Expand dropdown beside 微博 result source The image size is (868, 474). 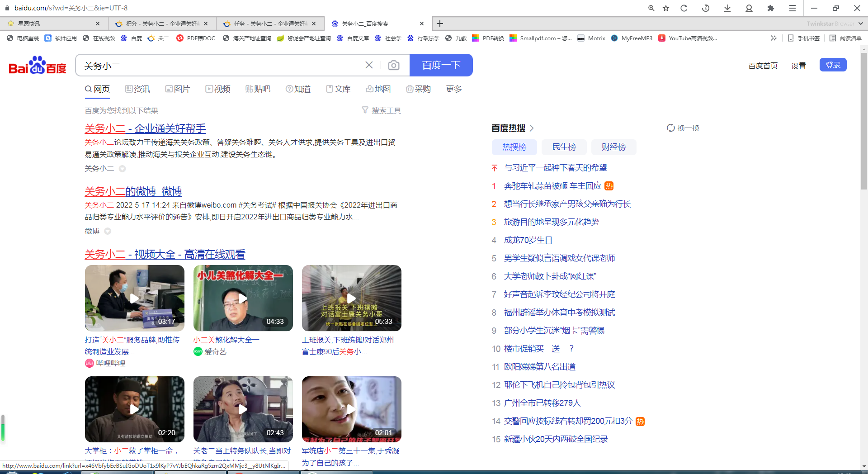click(108, 231)
